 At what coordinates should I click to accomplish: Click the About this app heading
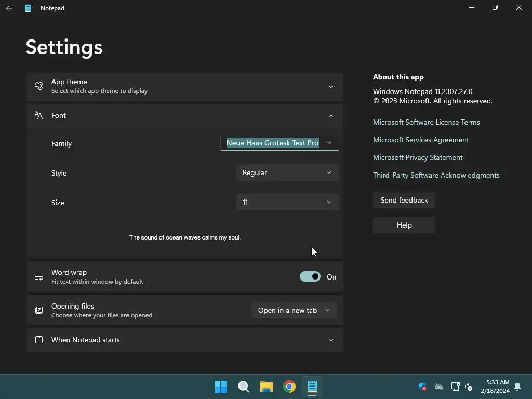point(398,77)
